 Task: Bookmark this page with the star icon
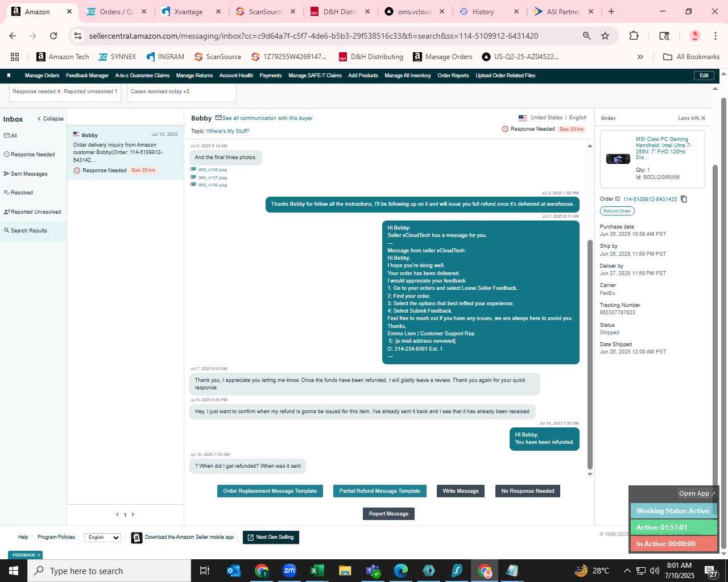pos(605,36)
